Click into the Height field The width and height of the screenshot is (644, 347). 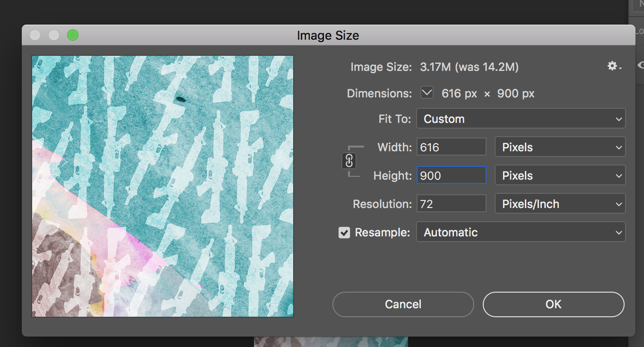coord(451,175)
